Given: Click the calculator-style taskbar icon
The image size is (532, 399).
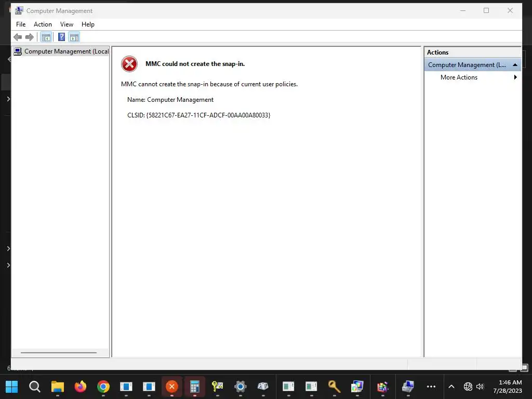Looking at the screenshot, I should coord(194,387).
